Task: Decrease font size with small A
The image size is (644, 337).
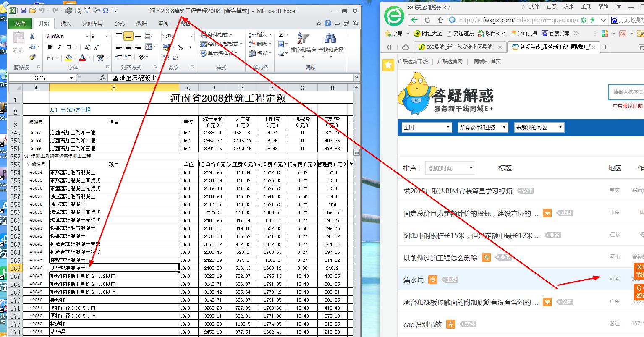Action: 97,47
